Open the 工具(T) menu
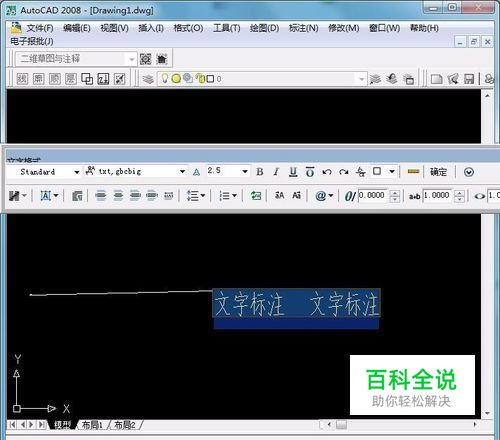Viewport: 500px width, 440px height. coord(227,28)
